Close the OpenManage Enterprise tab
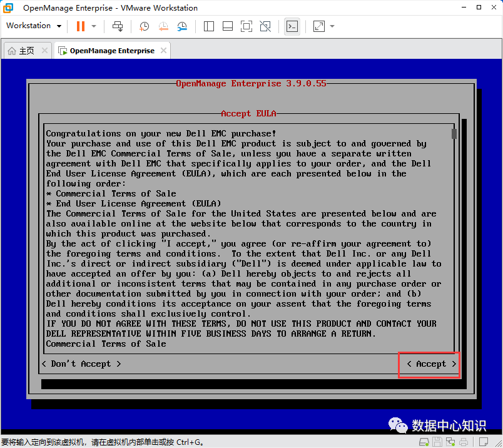The height and width of the screenshot is (448, 503). (x=164, y=51)
